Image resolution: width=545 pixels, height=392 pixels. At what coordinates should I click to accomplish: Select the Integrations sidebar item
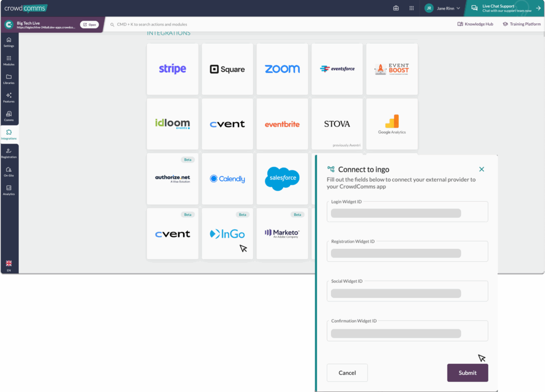pos(9,135)
